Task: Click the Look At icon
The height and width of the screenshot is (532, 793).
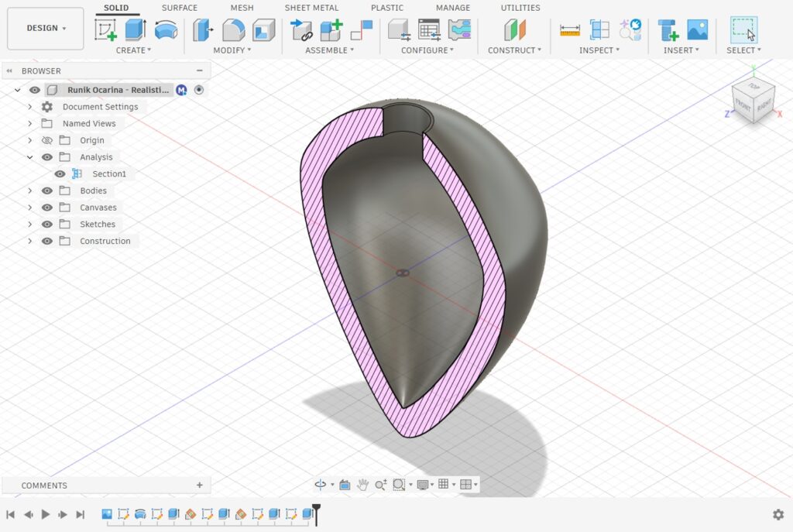Action: coord(345,485)
